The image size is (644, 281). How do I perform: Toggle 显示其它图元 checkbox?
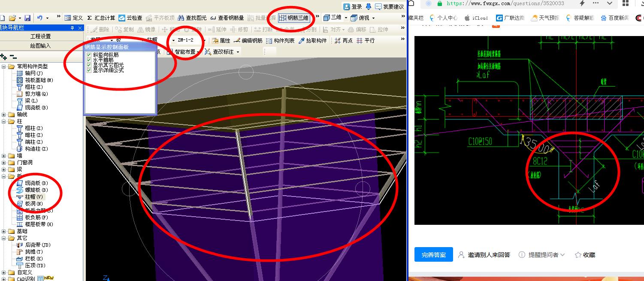coord(89,65)
